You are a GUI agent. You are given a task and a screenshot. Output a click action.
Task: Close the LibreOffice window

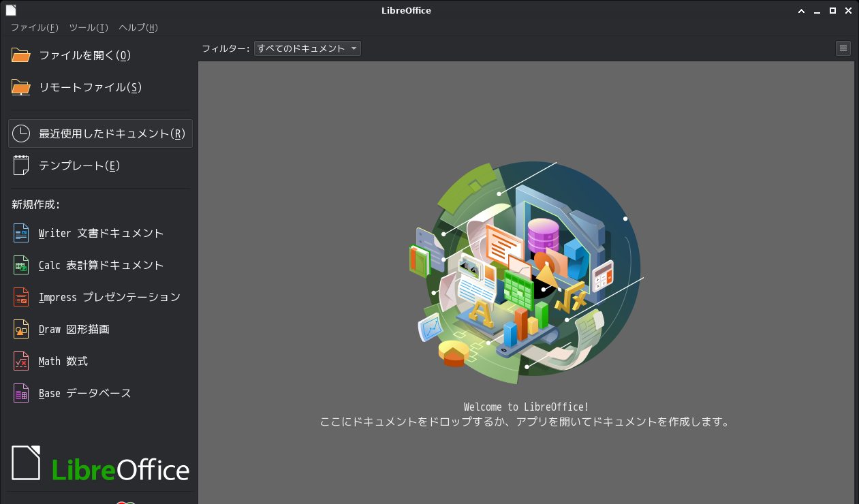click(848, 10)
